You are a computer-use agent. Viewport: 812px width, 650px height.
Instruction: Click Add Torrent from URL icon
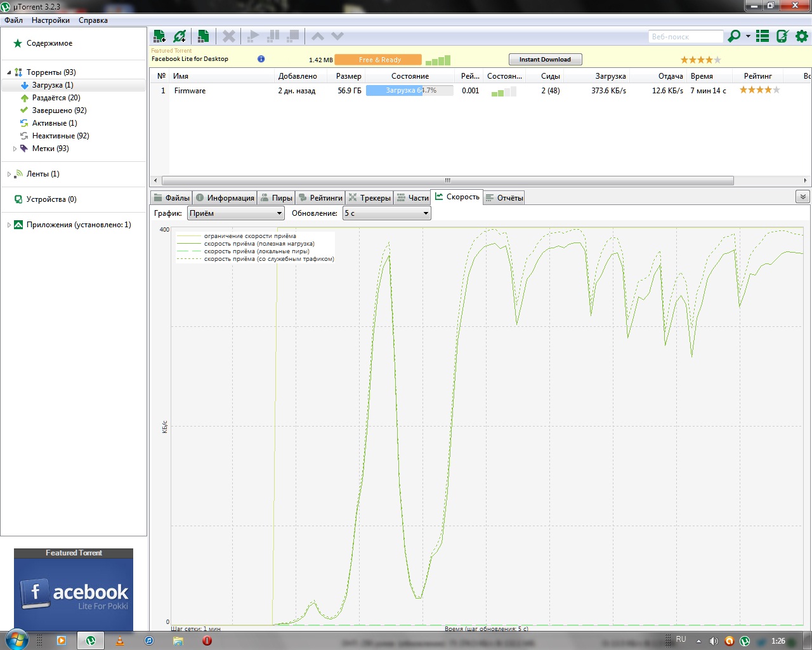(x=180, y=36)
